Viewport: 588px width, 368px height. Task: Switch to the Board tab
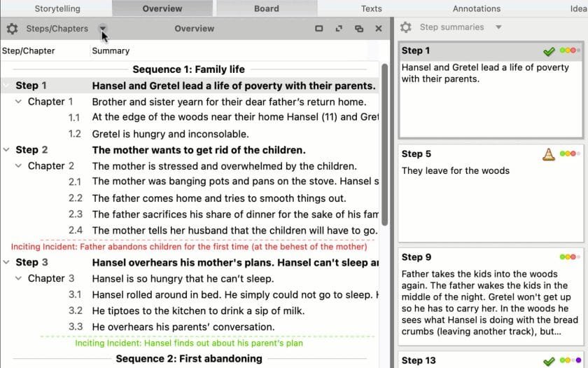pos(266,8)
